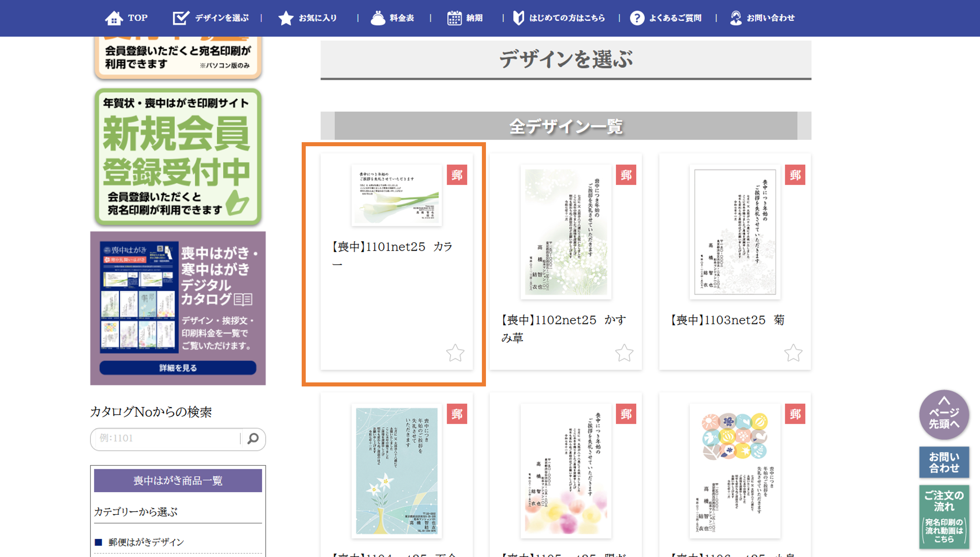The image size is (980, 557).
Task: Open the blue lily vase design thumbnail
Action: click(x=396, y=471)
